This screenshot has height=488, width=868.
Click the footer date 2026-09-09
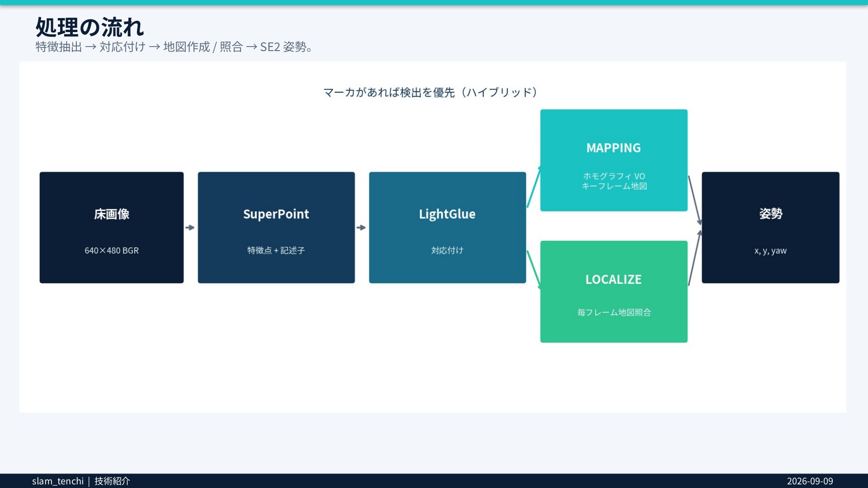click(x=810, y=481)
